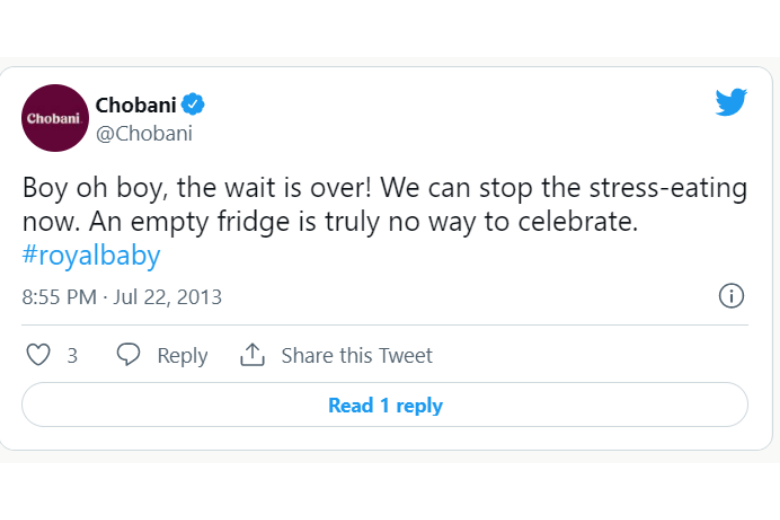The height and width of the screenshot is (520, 780).
Task: Click the share arrow icon
Action: 252,355
